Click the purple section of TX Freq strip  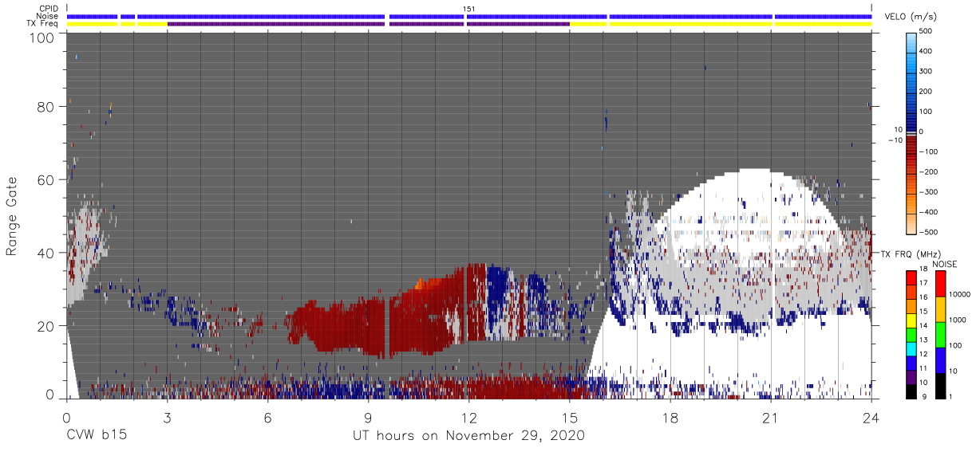point(368,24)
